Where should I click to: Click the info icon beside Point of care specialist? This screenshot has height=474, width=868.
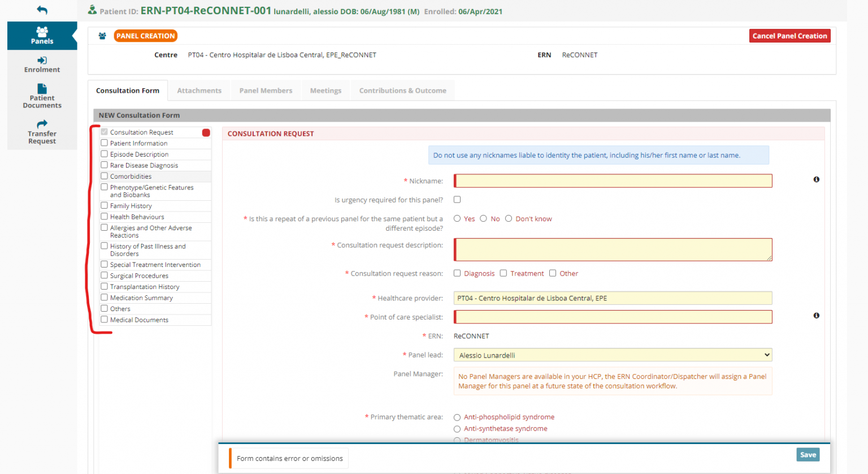816,316
